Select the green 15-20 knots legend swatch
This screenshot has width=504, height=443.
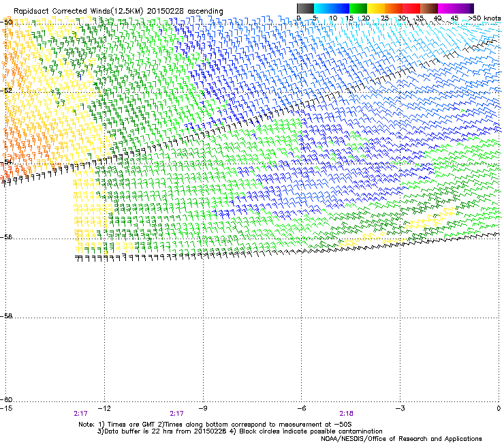pos(358,8)
